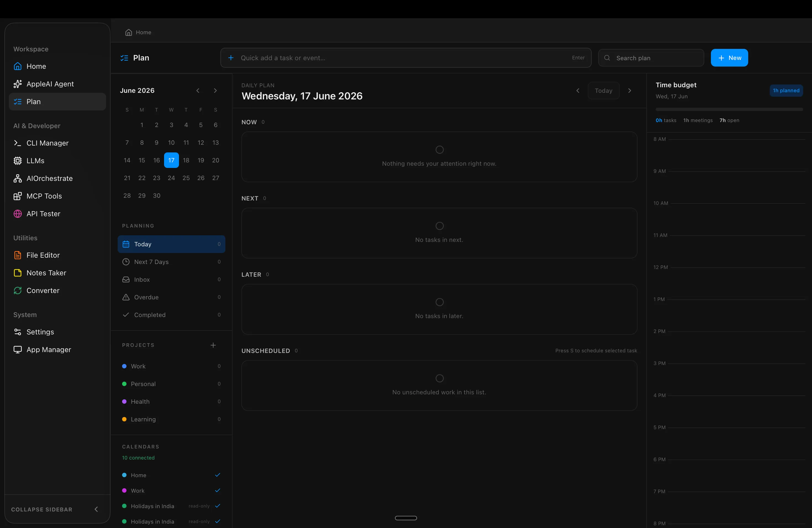The image size is (812, 528).
Task: Click the Personal project green dot
Action: pyautogui.click(x=124, y=384)
